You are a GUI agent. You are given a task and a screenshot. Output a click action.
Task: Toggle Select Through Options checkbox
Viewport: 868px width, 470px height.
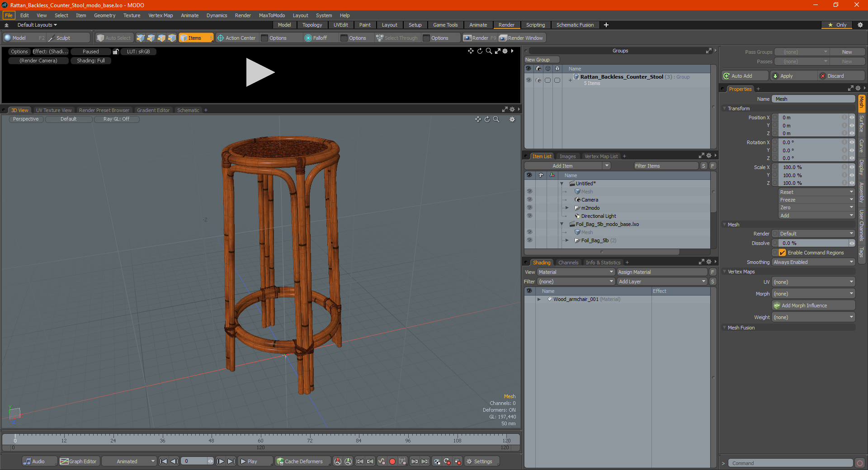[426, 38]
